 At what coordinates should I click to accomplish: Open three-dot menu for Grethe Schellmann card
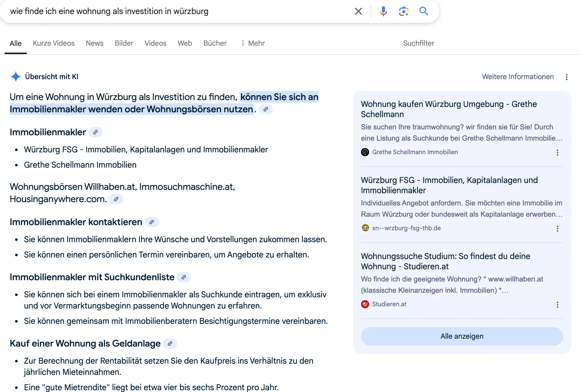(x=557, y=153)
